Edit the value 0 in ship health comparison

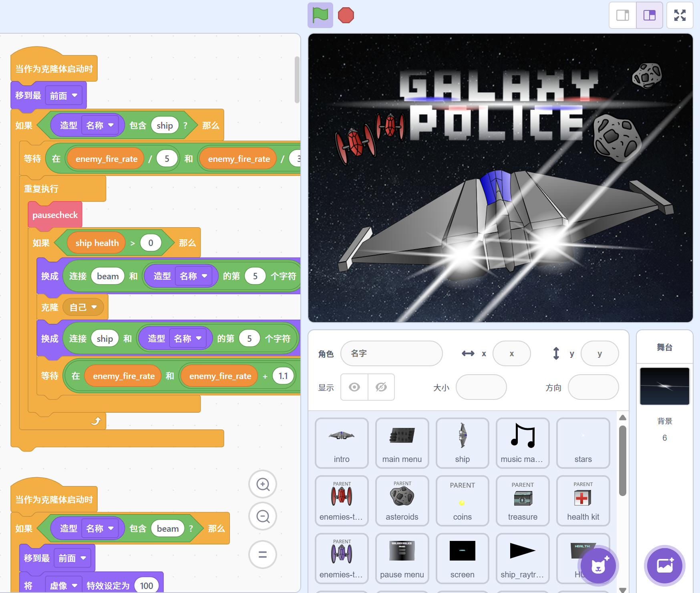click(x=151, y=243)
